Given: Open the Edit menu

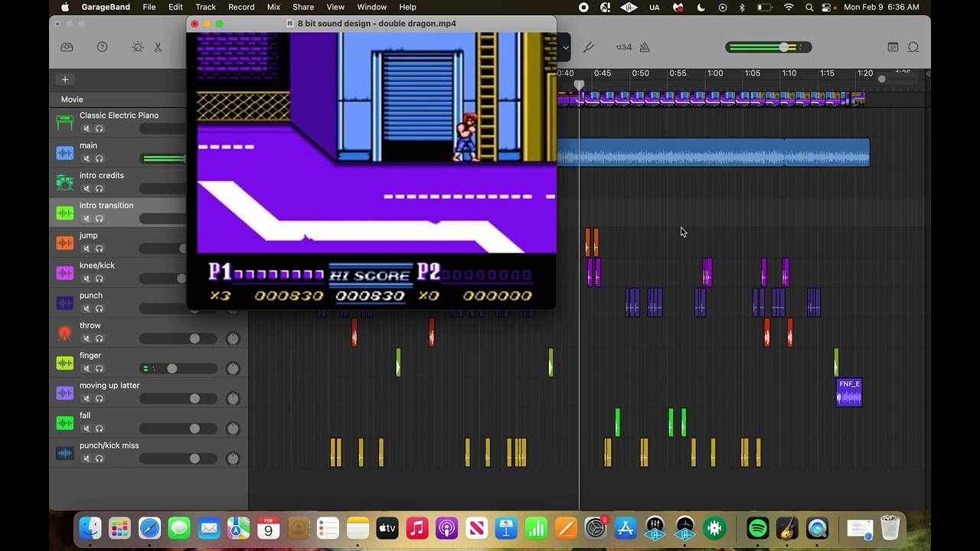Looking at the screenshot, I should pos(175,7).
